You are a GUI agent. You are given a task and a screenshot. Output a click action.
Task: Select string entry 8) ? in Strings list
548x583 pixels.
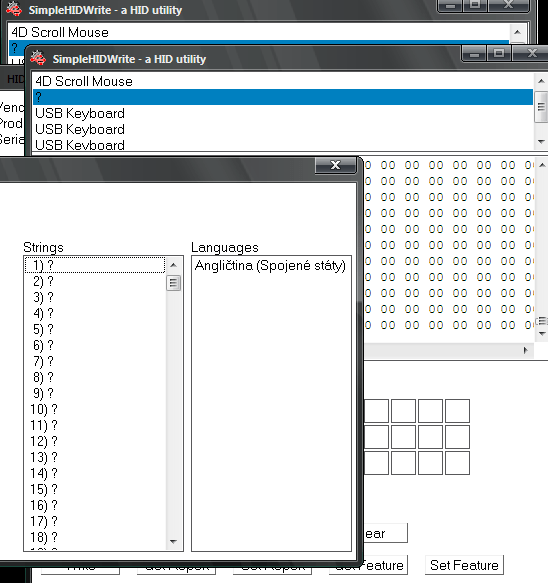click(x=95, y=377)
